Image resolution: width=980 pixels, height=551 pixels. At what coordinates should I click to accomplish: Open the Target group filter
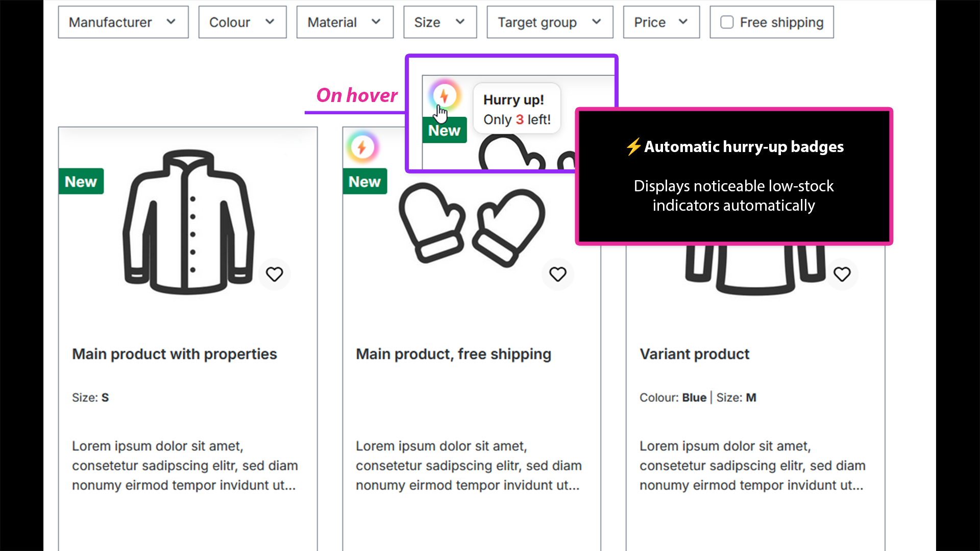click(550, 22)
